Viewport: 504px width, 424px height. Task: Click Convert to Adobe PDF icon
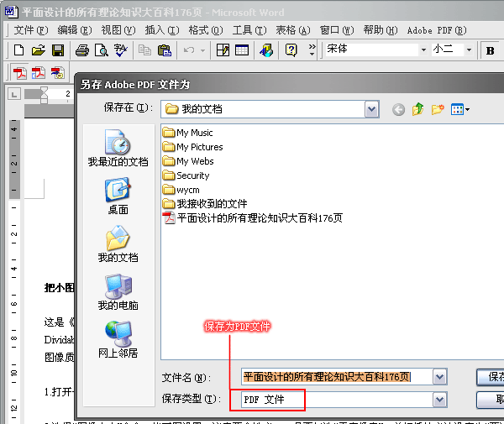coord(19,73)
